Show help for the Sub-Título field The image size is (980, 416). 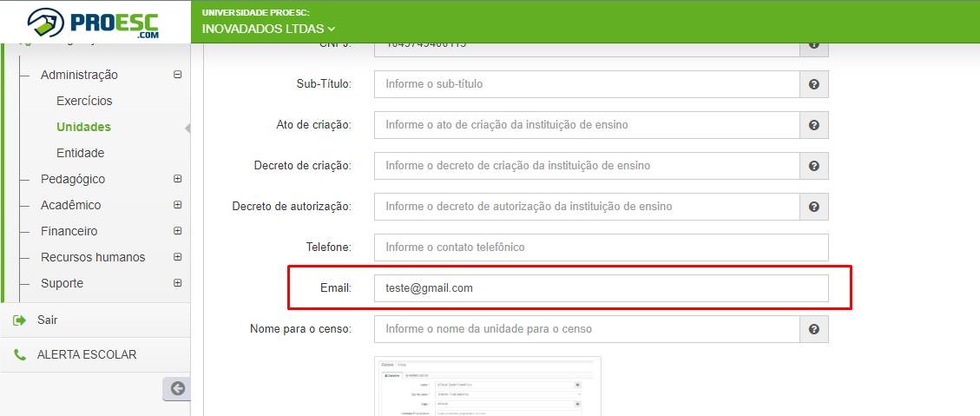point(813,84)
